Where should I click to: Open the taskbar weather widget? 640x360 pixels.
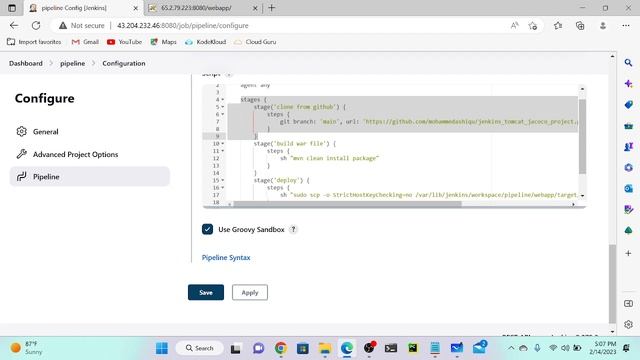click(27, 348)
